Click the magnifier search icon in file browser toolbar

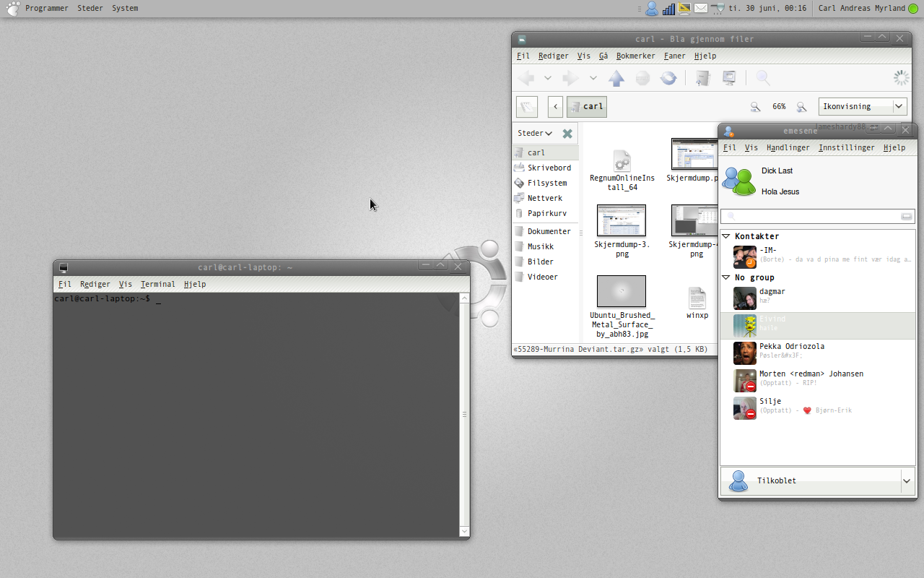763,78
